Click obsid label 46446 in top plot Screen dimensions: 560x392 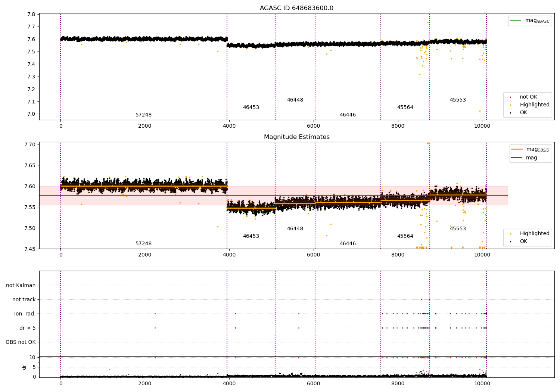(348, 115)
